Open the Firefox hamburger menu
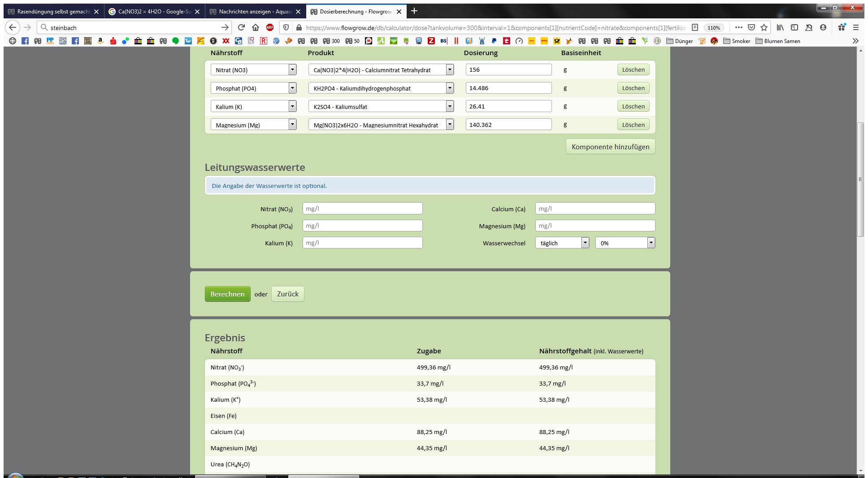This screenshot has height=478, width=868. tap(855, 27)
